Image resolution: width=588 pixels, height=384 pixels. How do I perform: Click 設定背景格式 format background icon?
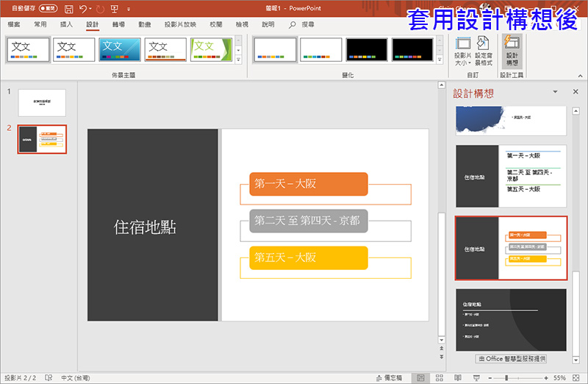484,51
